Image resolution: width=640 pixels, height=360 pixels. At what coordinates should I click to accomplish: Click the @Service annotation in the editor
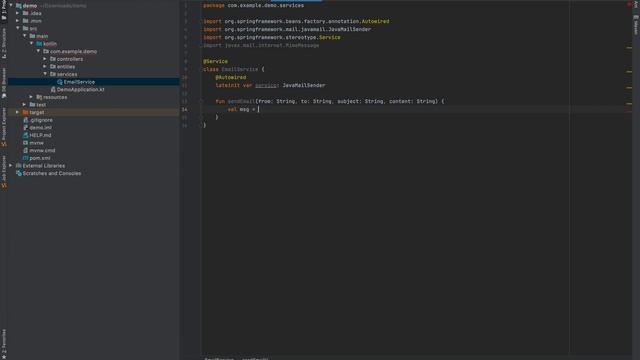pos(216,61)
